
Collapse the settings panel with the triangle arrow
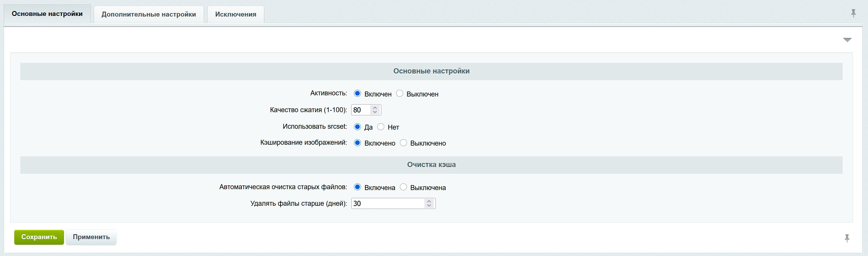847,40
